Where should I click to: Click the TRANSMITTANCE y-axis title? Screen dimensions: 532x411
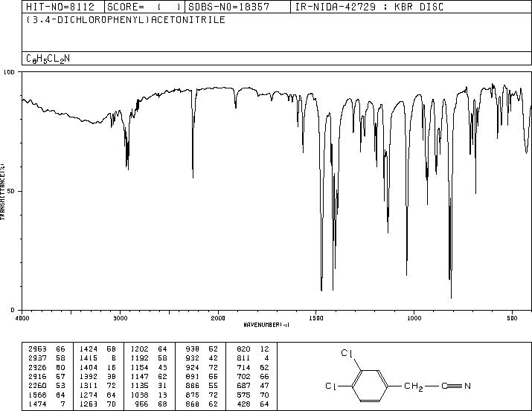[3, 191]
